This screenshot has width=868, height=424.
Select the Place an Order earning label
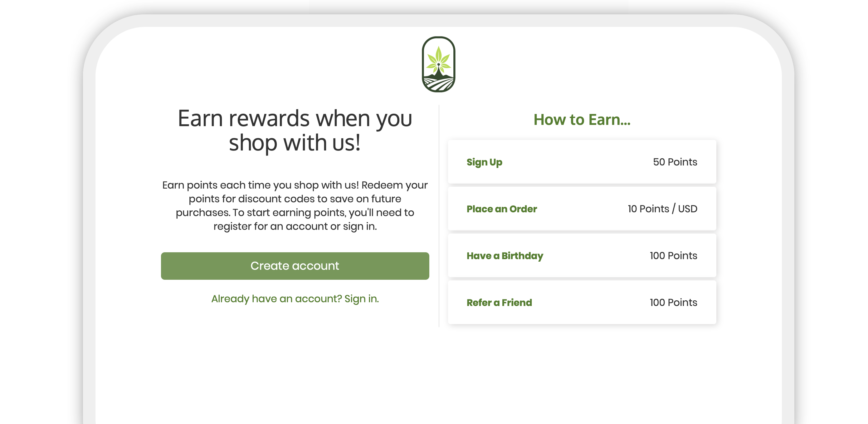(501, 209)
